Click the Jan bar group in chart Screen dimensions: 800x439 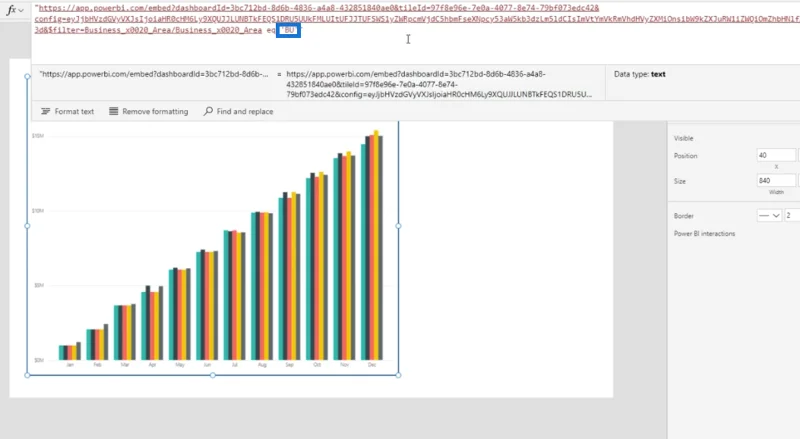click(x=70, y=351)
